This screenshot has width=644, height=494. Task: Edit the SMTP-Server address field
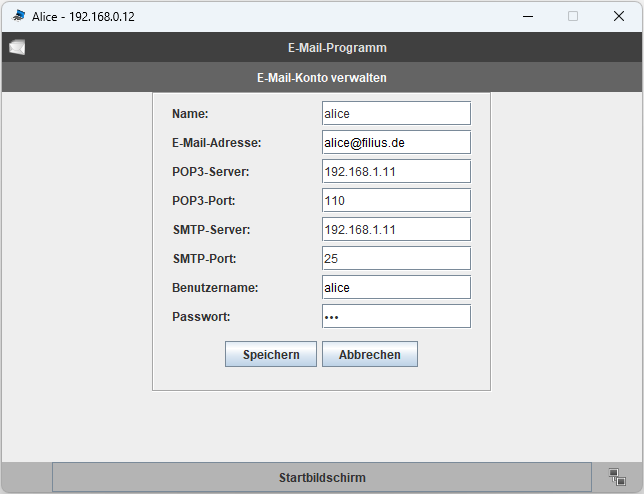[x=396, y=229]
